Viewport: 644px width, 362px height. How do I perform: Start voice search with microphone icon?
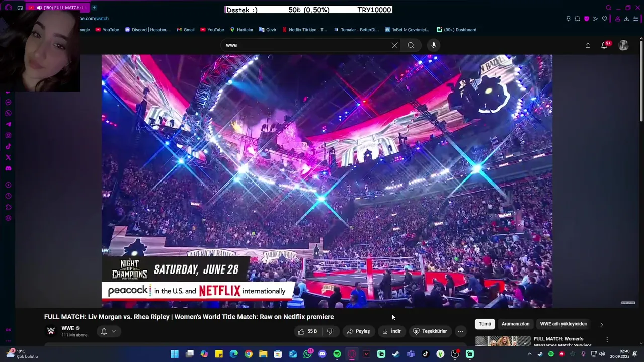(x=434, y=45)
